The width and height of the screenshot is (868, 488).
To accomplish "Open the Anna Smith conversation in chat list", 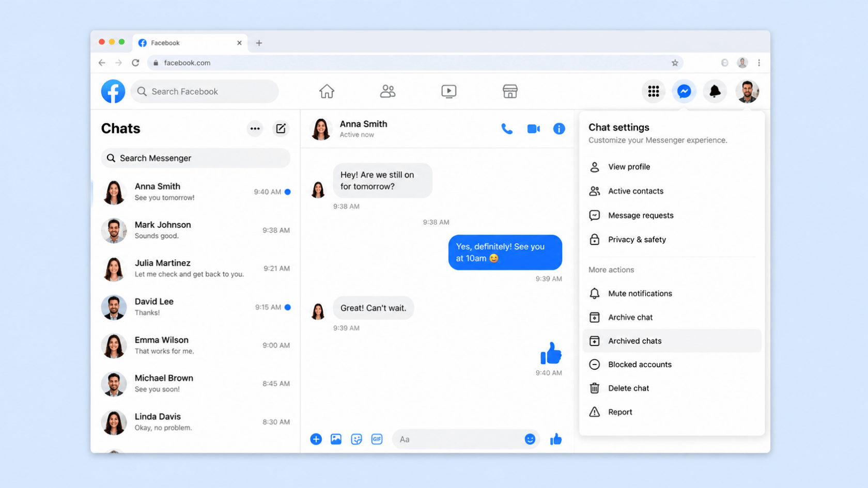I will point(195,192).
